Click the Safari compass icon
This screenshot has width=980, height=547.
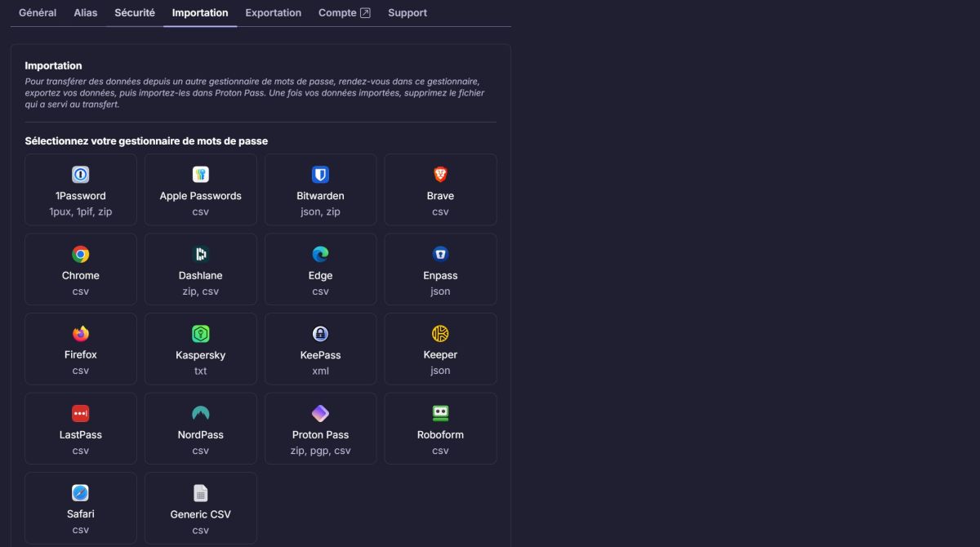pos(81,493)
